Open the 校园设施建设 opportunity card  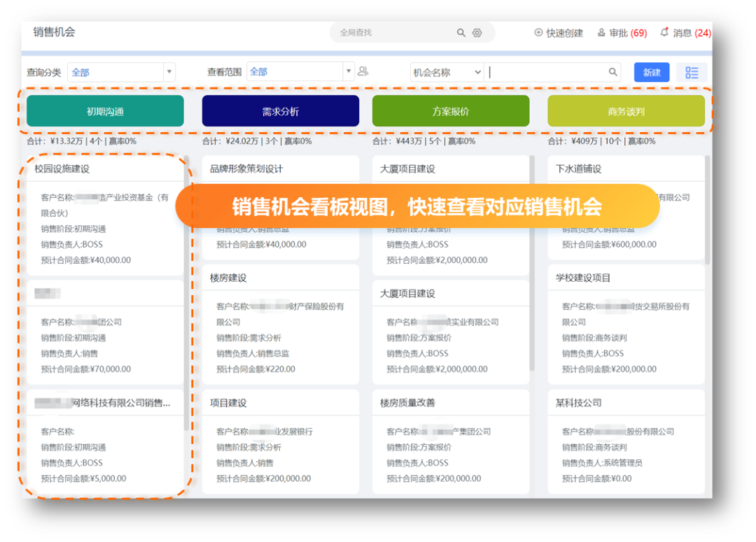point(62,169)
